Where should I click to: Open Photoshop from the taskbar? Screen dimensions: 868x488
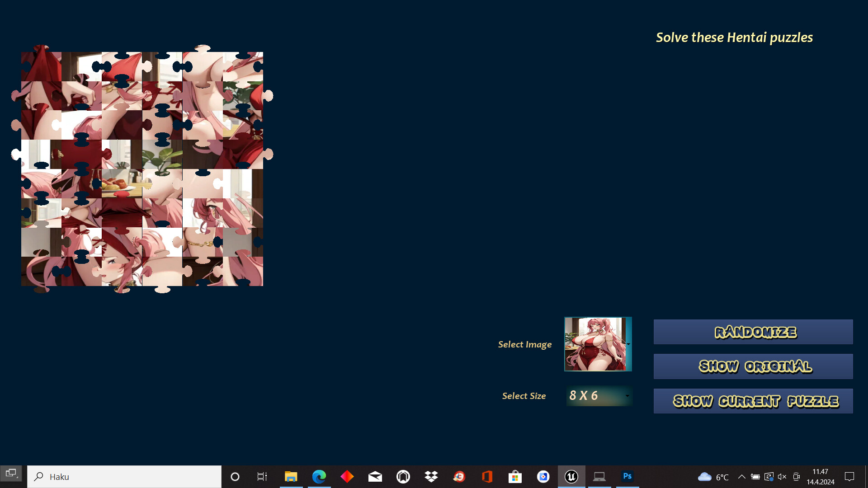[x=627, y=476]
